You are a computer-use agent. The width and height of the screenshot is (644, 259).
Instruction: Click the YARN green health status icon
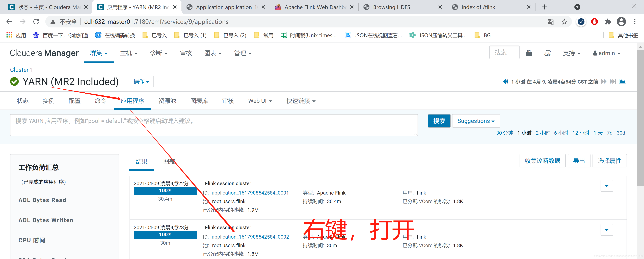pos(14,82)
